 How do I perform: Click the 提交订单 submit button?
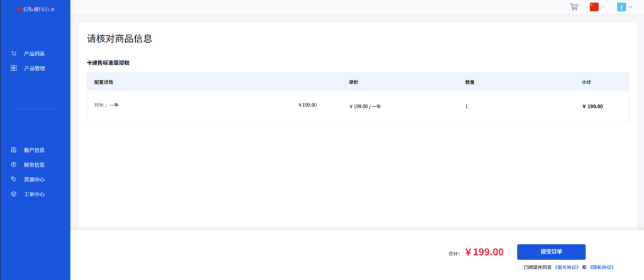[x=551, y=252]
